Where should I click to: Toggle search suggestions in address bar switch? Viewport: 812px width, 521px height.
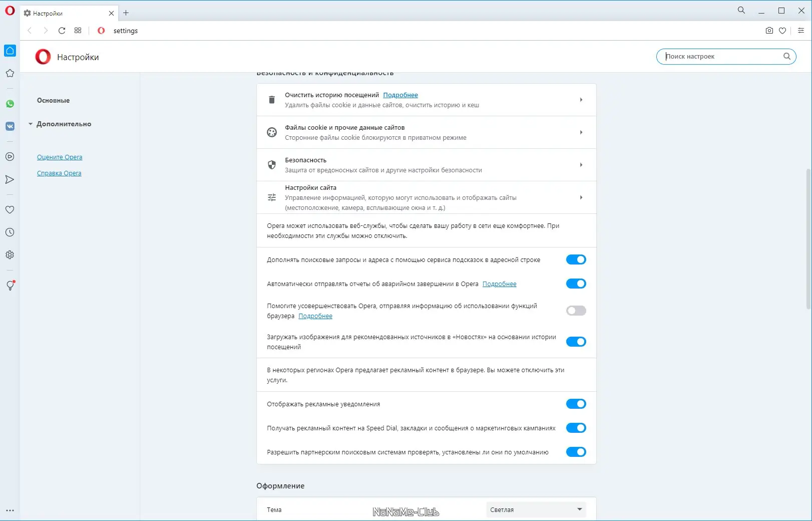tap(576, 259)
